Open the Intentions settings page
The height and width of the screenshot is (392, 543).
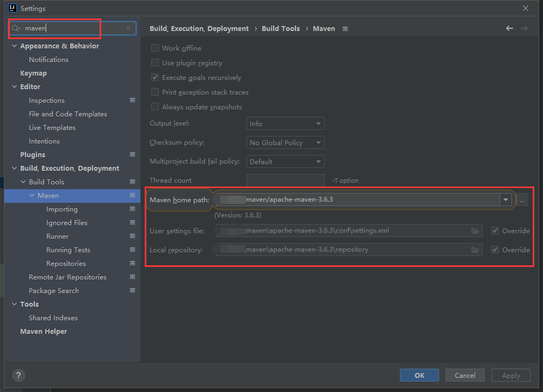(44, 141)
